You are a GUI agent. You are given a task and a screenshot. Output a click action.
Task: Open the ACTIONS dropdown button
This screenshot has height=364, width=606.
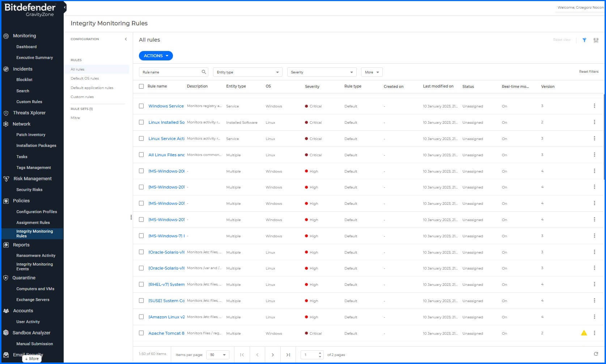tap(156, 56)
